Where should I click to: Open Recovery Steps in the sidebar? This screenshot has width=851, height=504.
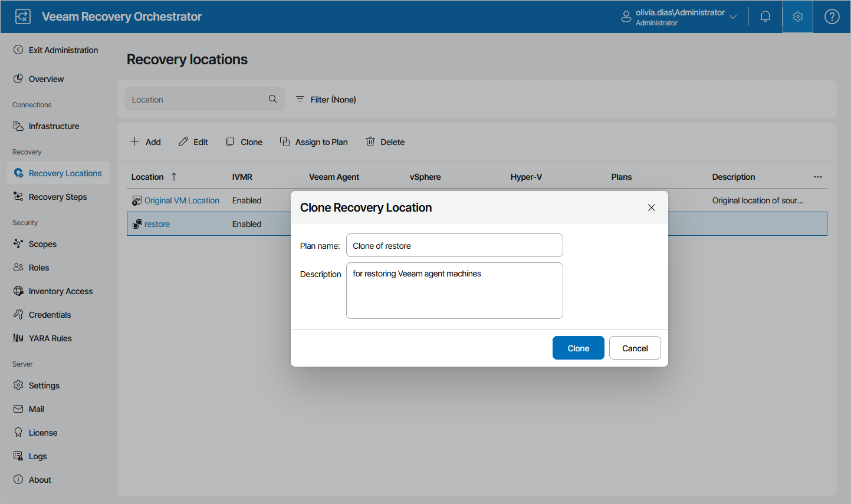click(58, 197)
